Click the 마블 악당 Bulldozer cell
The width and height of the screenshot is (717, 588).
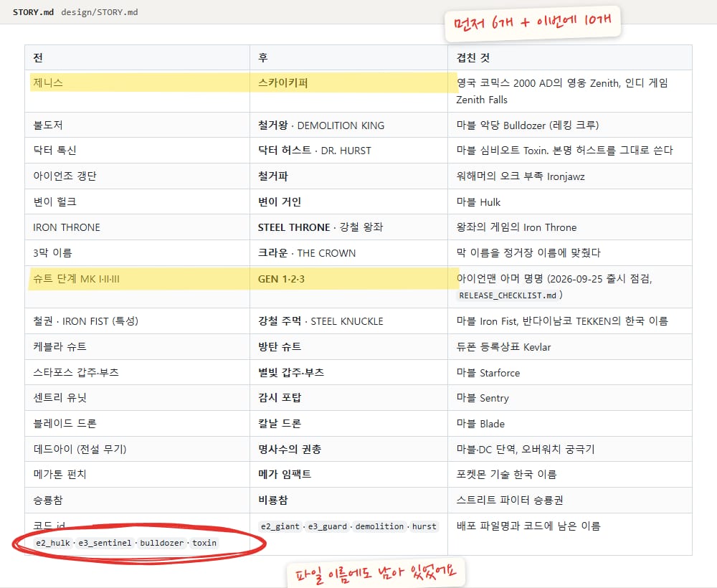click(570, 125)
